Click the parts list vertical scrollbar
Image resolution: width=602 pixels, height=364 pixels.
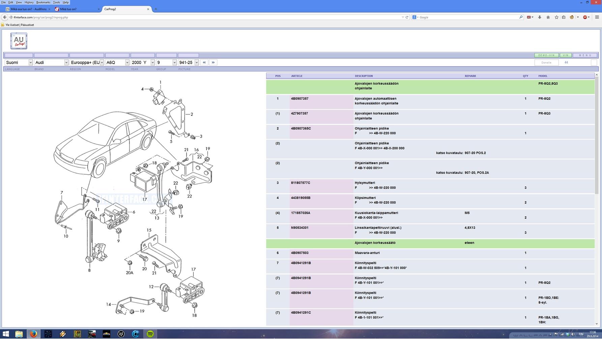pos(597,135)
